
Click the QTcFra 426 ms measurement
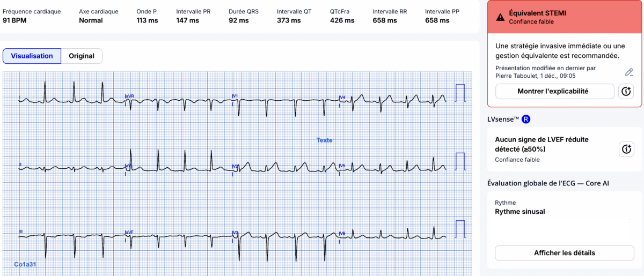pyautogui.click(x=342, y=20)
